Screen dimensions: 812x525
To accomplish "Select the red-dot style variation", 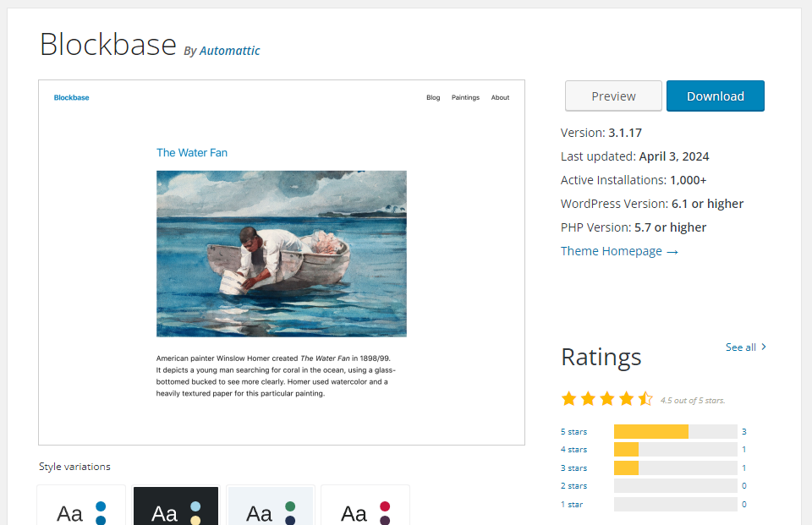I will click(x=365, y=506).
